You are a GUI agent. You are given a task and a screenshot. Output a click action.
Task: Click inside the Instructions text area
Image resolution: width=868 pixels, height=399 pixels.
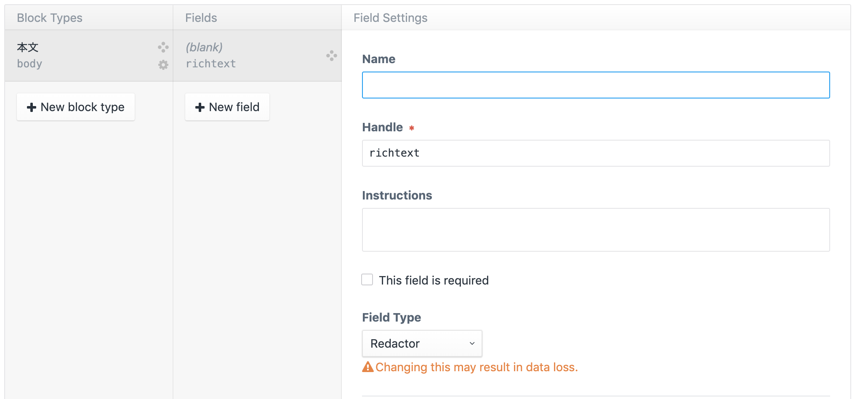pyautogui.click(x=596, y=230)
